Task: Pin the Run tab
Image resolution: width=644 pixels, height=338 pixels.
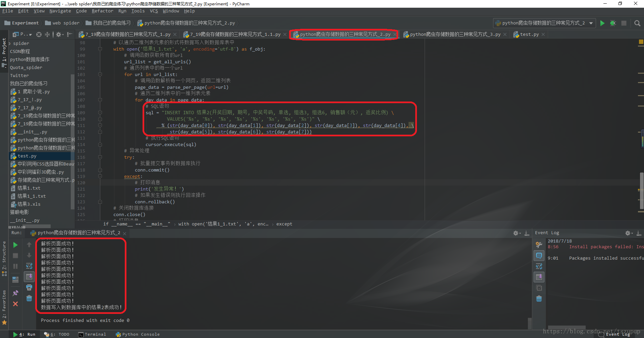Action: click(15, 293)
